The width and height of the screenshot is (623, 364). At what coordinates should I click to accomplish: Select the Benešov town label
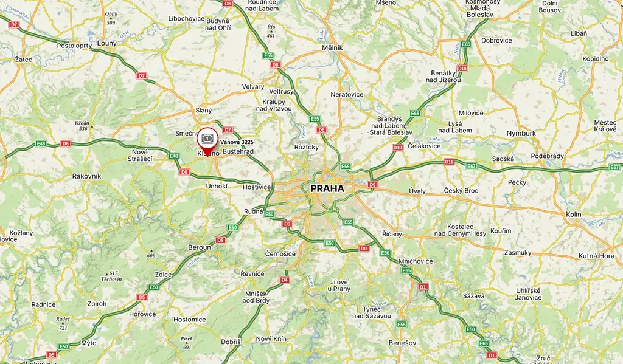pos(403,343)
